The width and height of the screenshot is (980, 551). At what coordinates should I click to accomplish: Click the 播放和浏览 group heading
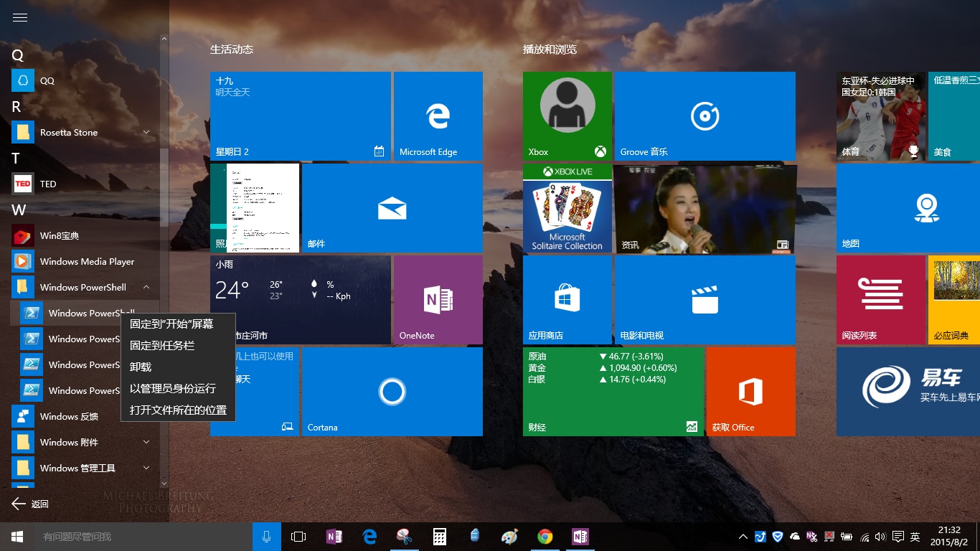550,50
